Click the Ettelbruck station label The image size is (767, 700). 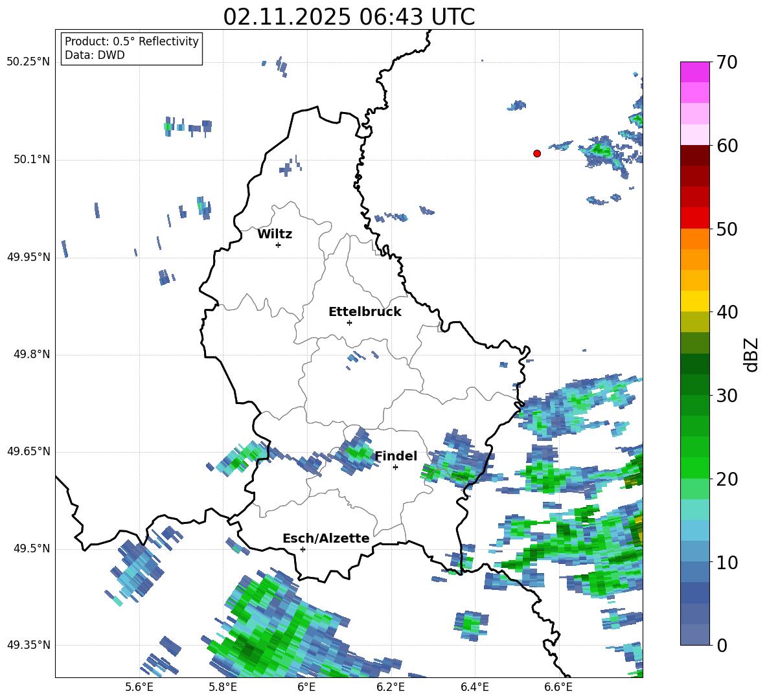pos(365,312)
